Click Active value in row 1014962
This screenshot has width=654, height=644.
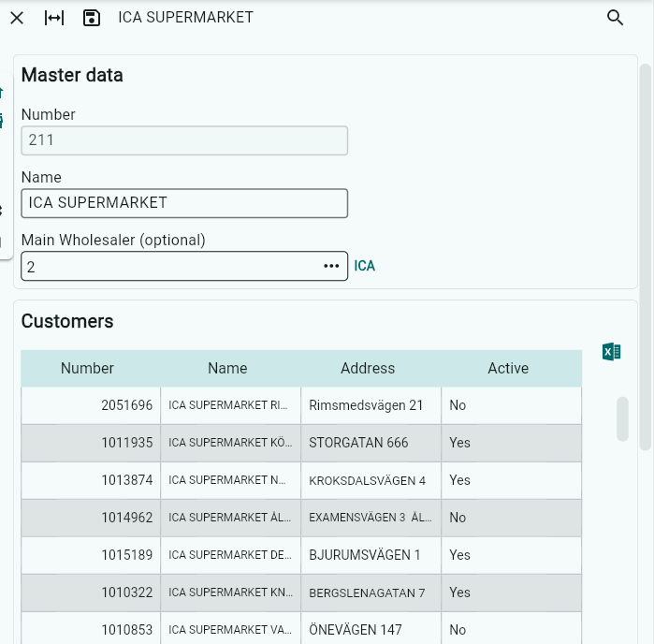pos(458,518)
